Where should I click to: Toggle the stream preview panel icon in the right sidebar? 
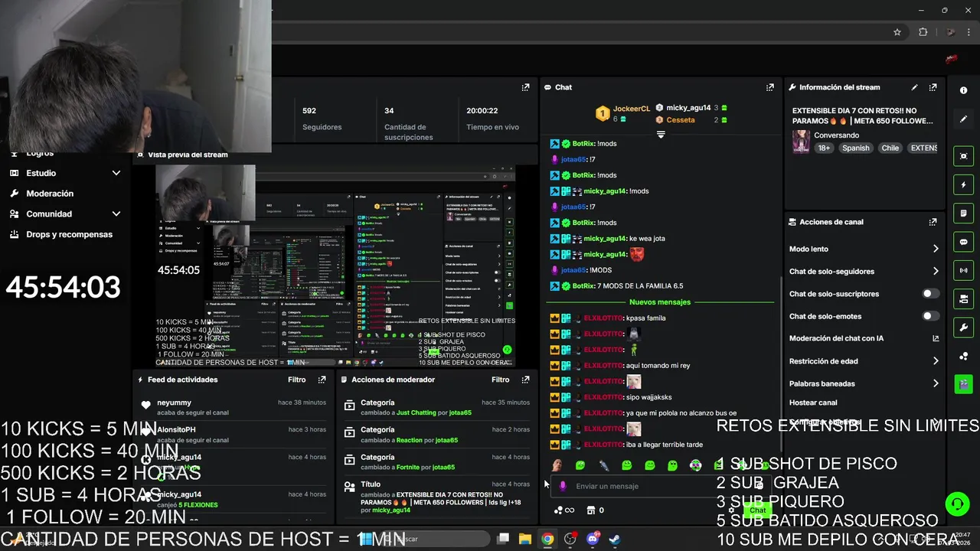coord(963,156)
